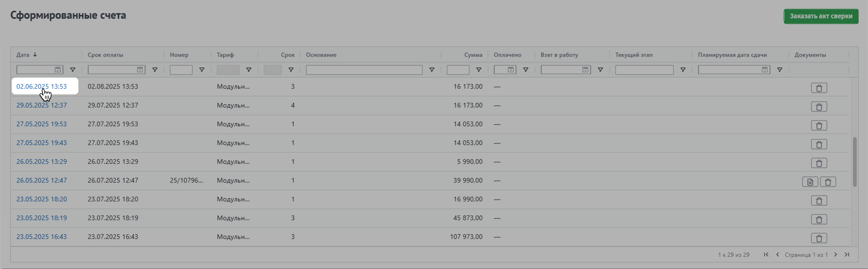Viewport: 868px width, 269px height.
Task: Open filter menu for Оплачено column
Action: click(525, 70)
